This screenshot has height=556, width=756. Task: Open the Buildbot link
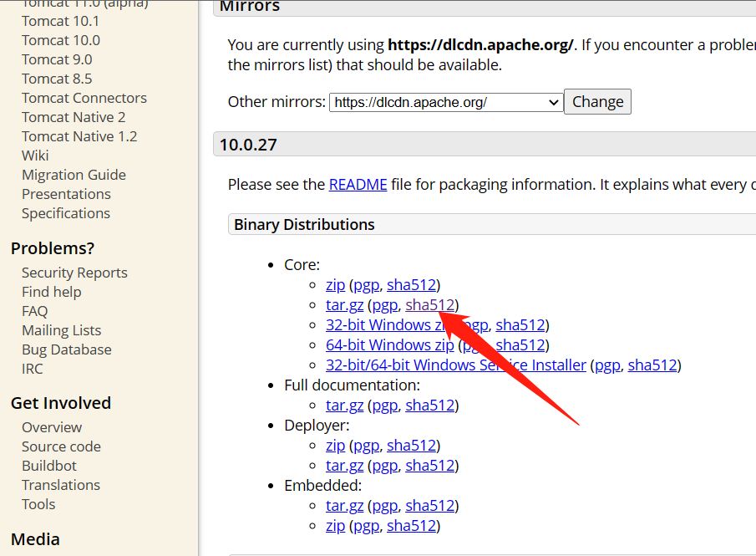tap(49, 467)
